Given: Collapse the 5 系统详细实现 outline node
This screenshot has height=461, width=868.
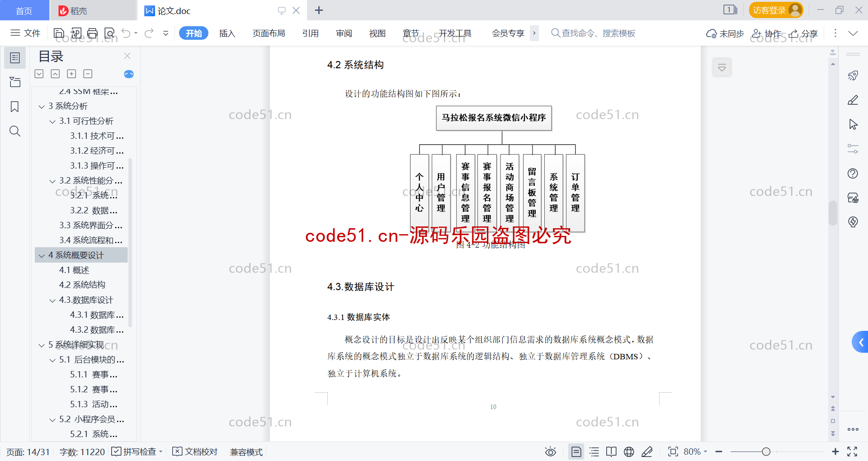Looking at the screenshot, I should (x=42, y=345).
